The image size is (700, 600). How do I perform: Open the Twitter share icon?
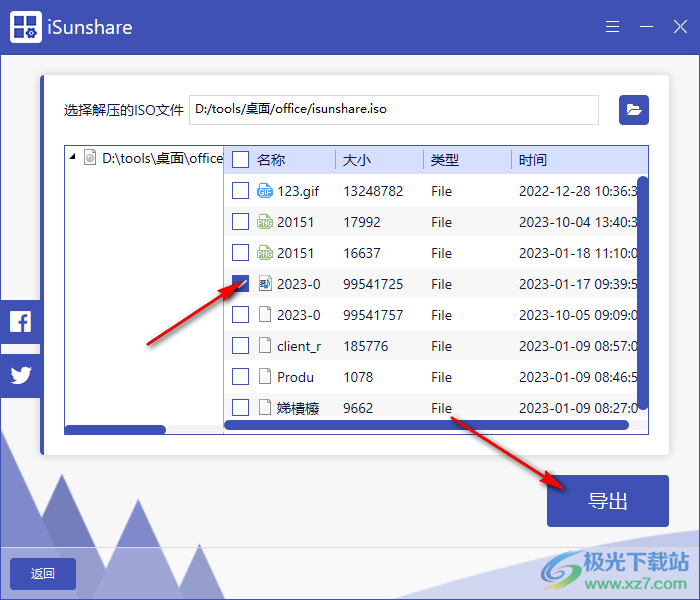coord(21,375)
